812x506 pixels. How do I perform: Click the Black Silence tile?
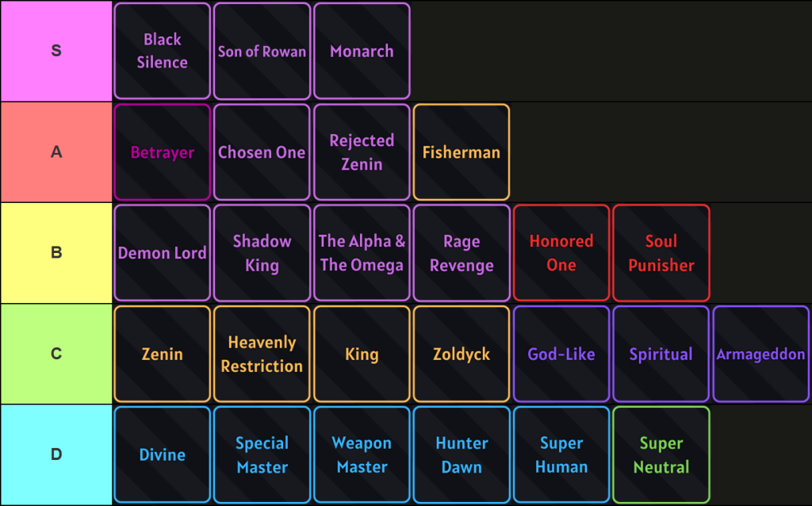tap(163, 51)
